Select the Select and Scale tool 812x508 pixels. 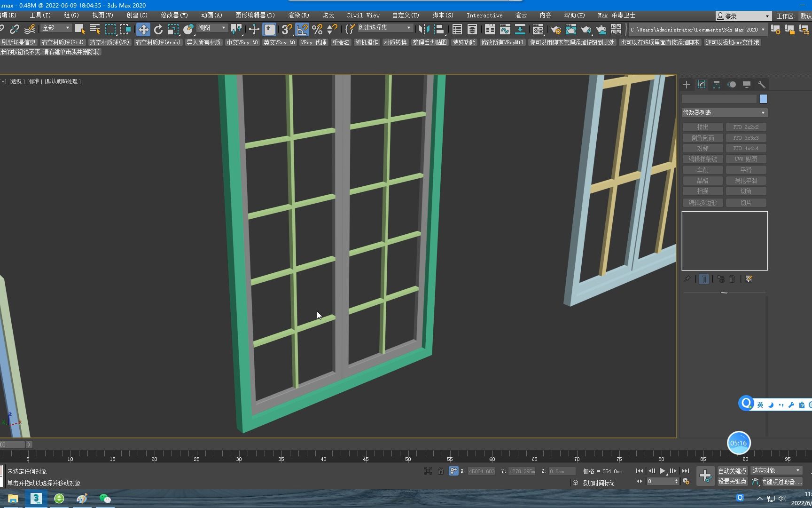pyautogui.click(x=173, y=30)
